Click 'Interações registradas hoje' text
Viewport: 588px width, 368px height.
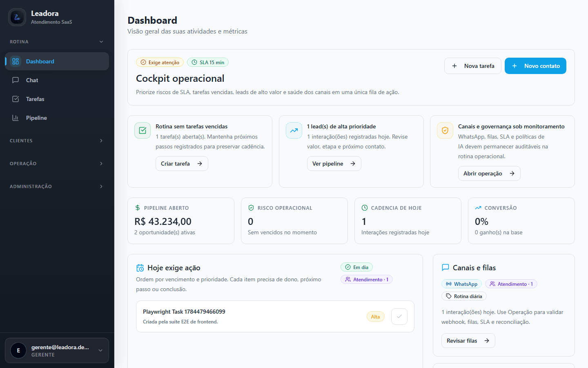(x=395, y=232)
